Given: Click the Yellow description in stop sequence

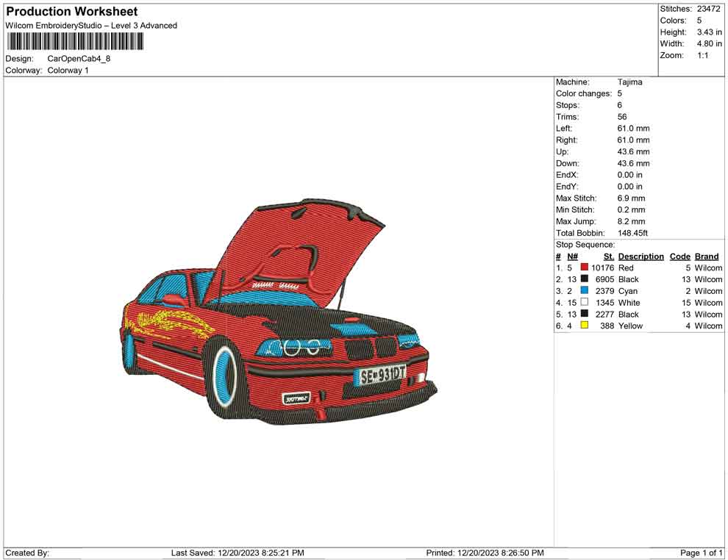Looking at the screenshot, I should 630,326.
